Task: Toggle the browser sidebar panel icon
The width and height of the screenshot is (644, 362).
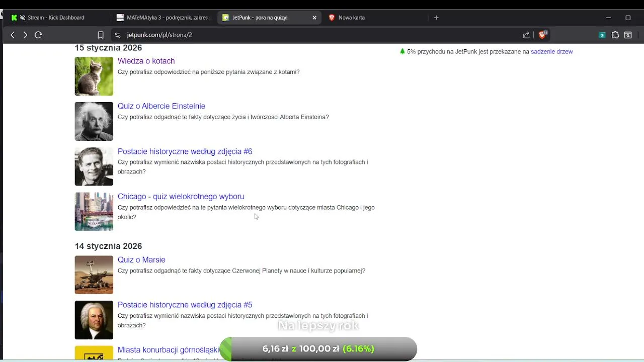Action: (628, 35)
